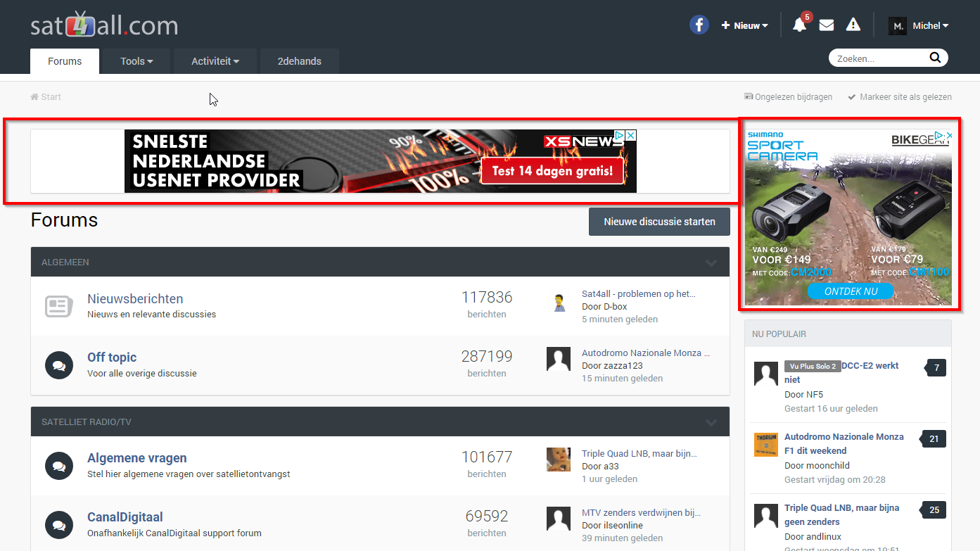Image resolution: width=980 pixels, height=551 pixels.
Task: Open the Off topic forum
Action: 112,357
